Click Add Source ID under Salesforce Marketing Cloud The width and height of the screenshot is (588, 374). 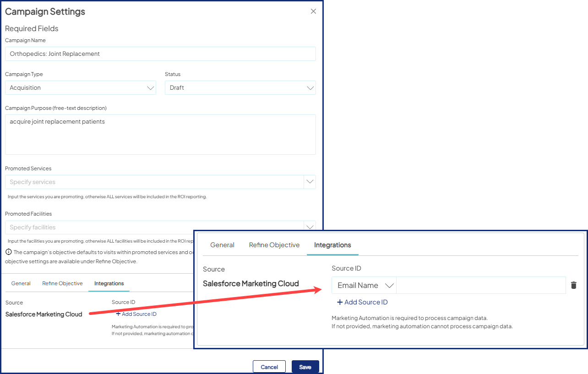[x=136, y=314]
